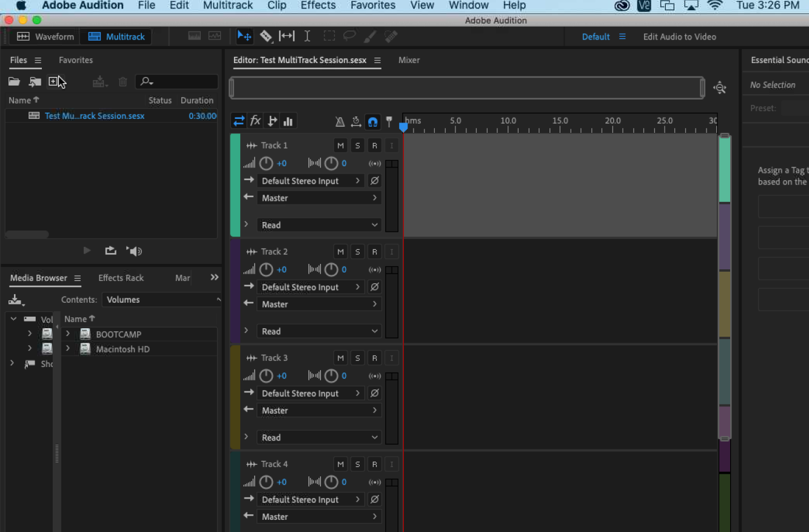Open Track 1 Read automation mode dropdown
This screenshot has height=532, width=809.
click(319, 225)
